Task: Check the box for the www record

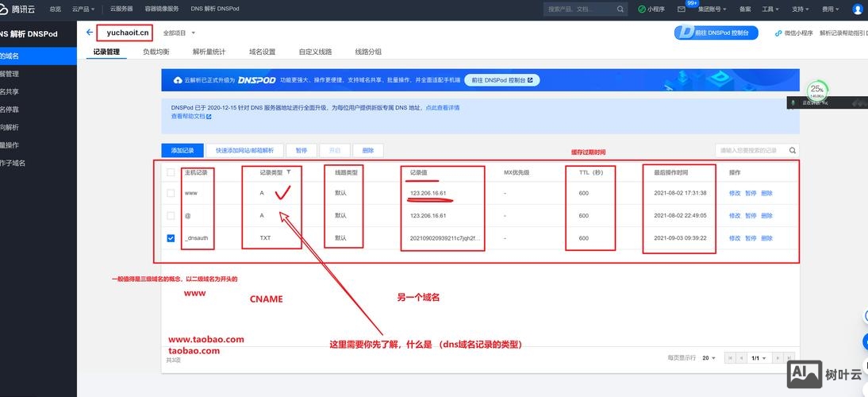Action: click(171, 193)
